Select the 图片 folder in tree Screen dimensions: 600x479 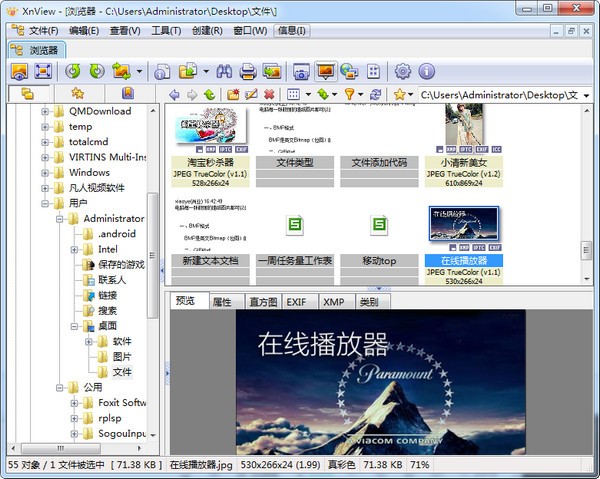(x=121, y=356)
